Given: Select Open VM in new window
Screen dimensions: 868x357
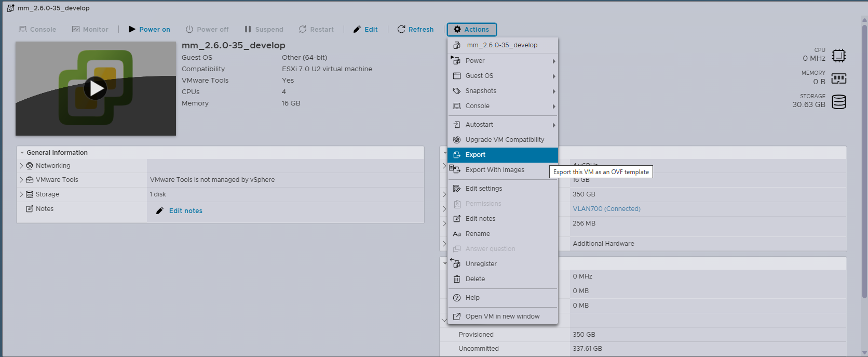Looking at the screenshot, I should click(x=503, y=316).
